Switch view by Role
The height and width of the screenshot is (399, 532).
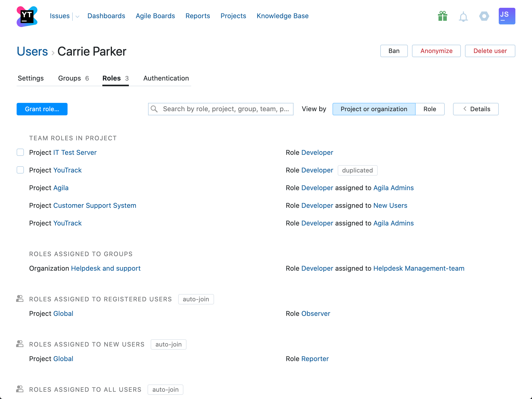tap(430, 109)
